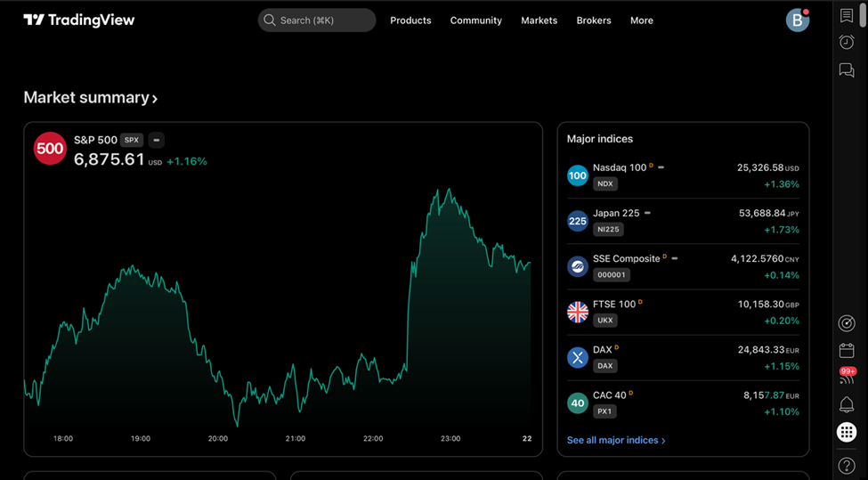This screenshot has width=868, height=480.
Task: Click the SSE Composite round logo
Action: click(578, 266)
